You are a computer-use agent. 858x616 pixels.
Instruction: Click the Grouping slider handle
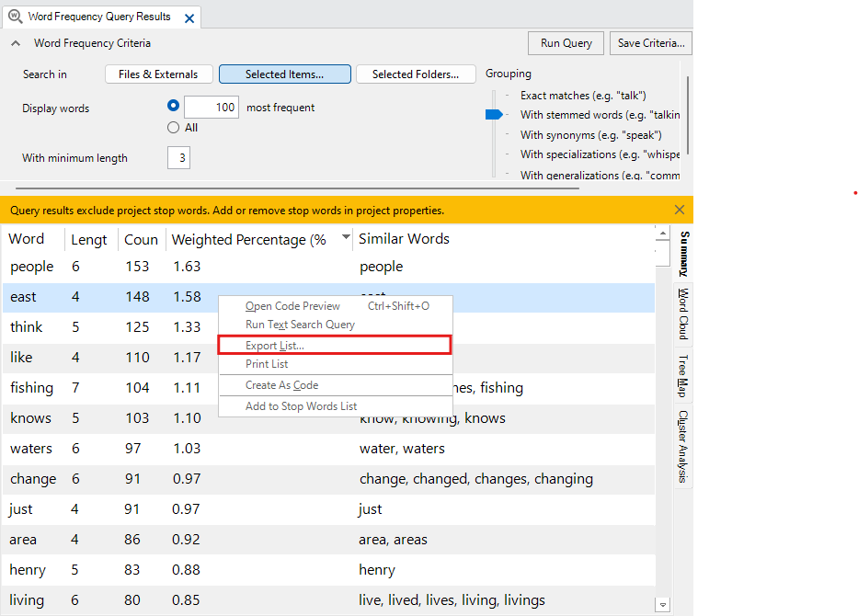coord(494,114)
